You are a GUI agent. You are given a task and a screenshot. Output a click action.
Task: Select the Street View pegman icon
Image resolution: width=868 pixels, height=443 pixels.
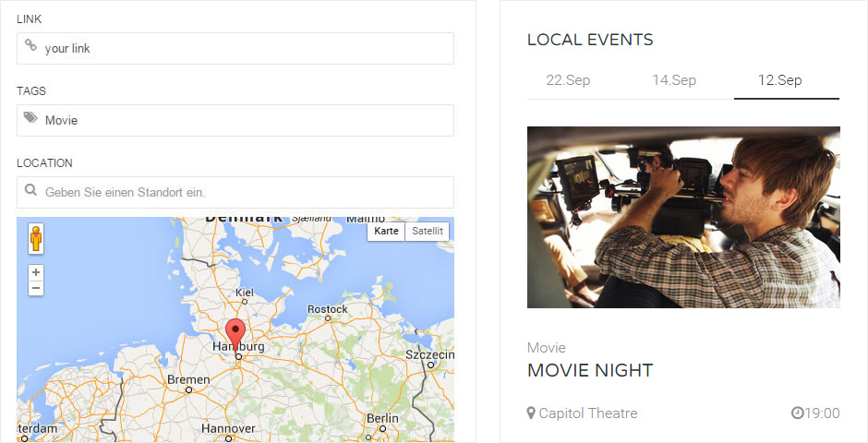click(36, 239)
